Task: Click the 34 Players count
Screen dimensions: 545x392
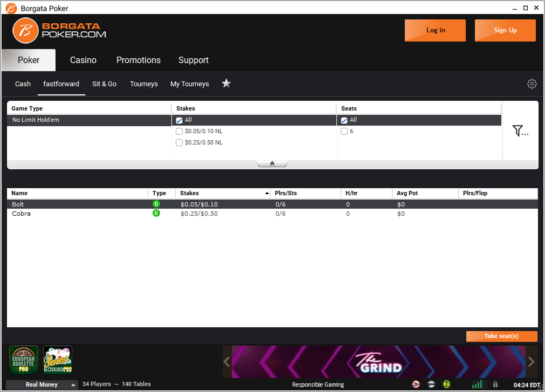Action: pos(96,384)
